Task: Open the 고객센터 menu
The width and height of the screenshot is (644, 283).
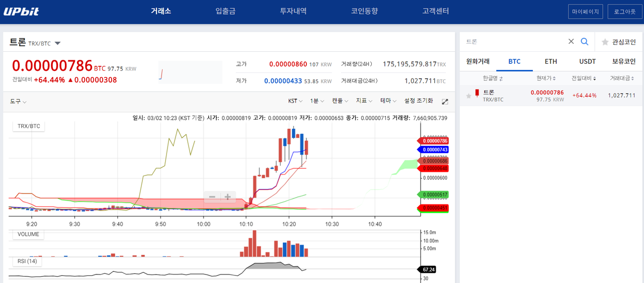Action: [436, 11]
